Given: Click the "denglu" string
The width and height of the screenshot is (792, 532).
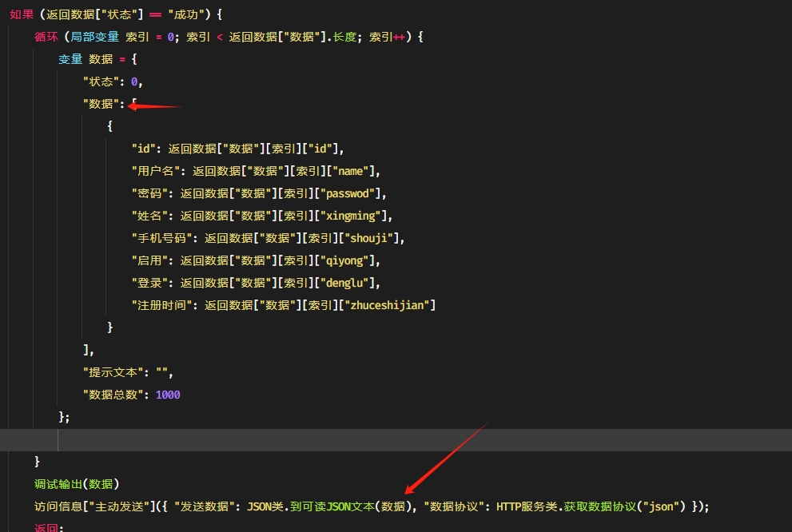Looking at the screenshot, I should tap(344, 283).
